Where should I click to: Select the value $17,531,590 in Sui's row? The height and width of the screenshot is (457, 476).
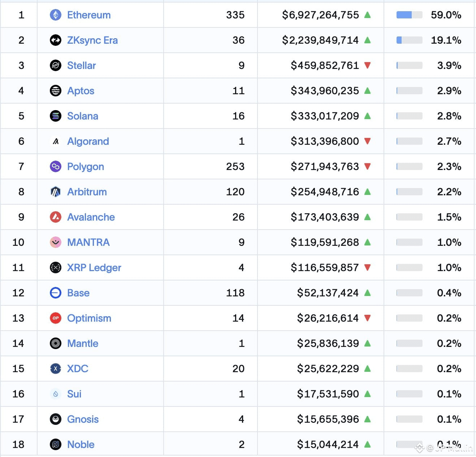point(328,394)
